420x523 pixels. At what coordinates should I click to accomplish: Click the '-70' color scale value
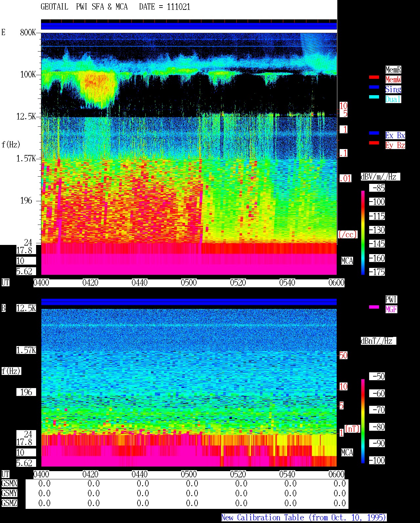(377, 410)
